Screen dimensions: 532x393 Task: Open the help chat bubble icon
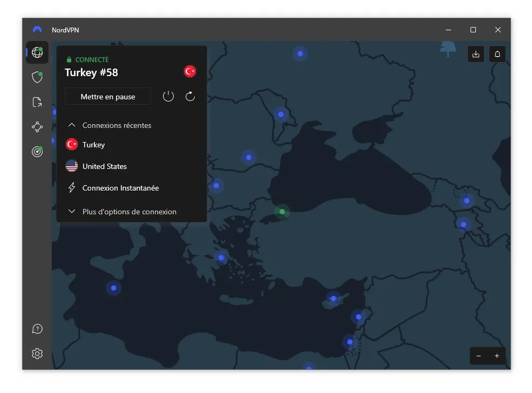(37, 329)
